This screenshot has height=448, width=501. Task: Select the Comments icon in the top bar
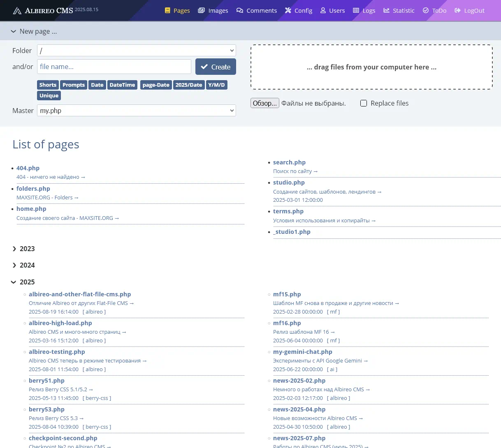coord(240,11)
